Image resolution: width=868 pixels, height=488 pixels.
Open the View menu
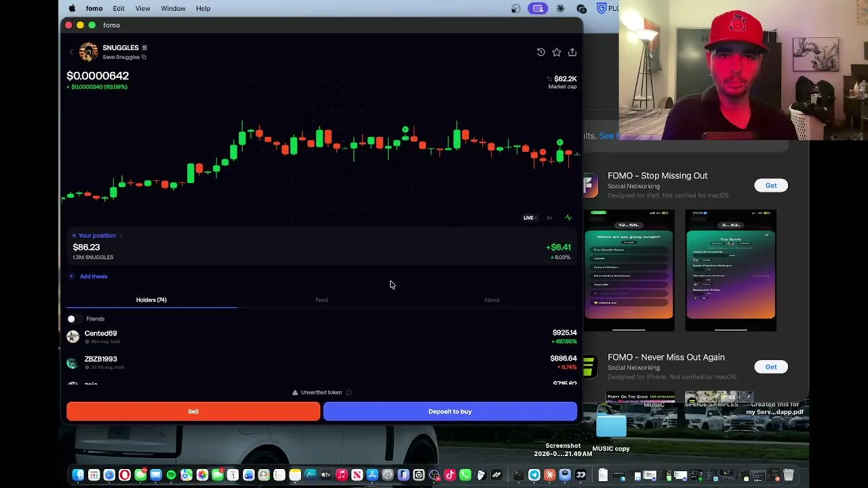tap(142, 8)
